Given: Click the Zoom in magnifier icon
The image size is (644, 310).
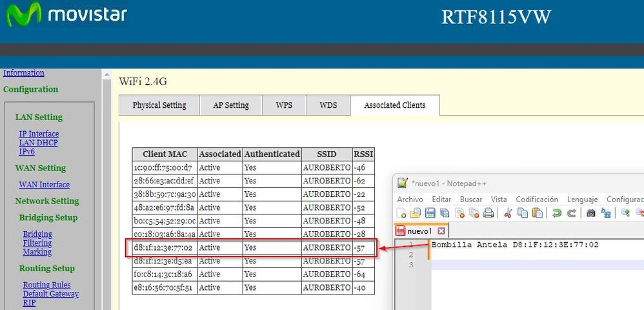Looking at the screenshot, I should pos(625,213).
